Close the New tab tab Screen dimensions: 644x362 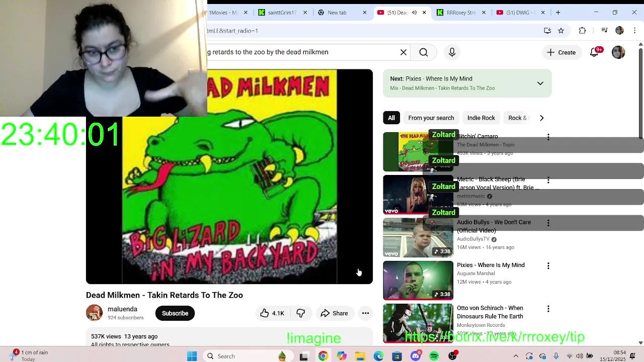point(365,13)
